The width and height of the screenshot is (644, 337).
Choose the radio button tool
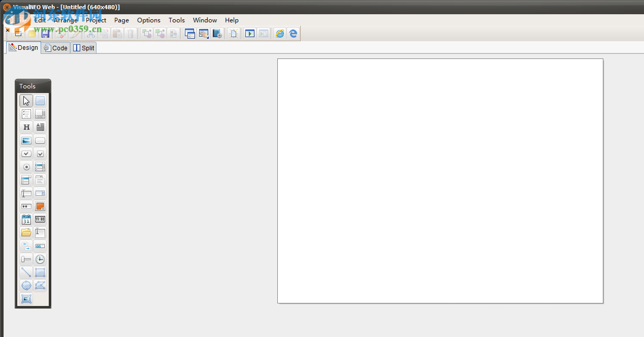pos(26,167)
